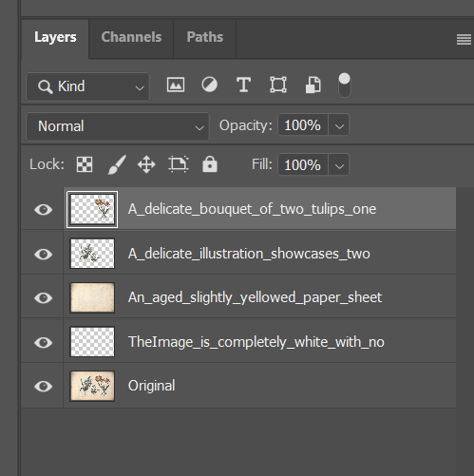Screen dimensions: 474x476
Task: Lock image pixels brush icon
Action: tap(117, 164)
